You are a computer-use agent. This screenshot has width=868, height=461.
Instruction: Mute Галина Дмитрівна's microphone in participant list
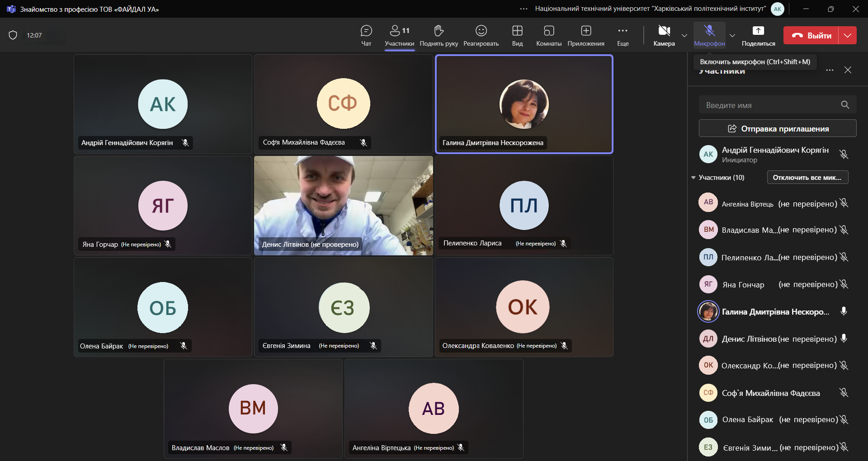coord(844,311)
